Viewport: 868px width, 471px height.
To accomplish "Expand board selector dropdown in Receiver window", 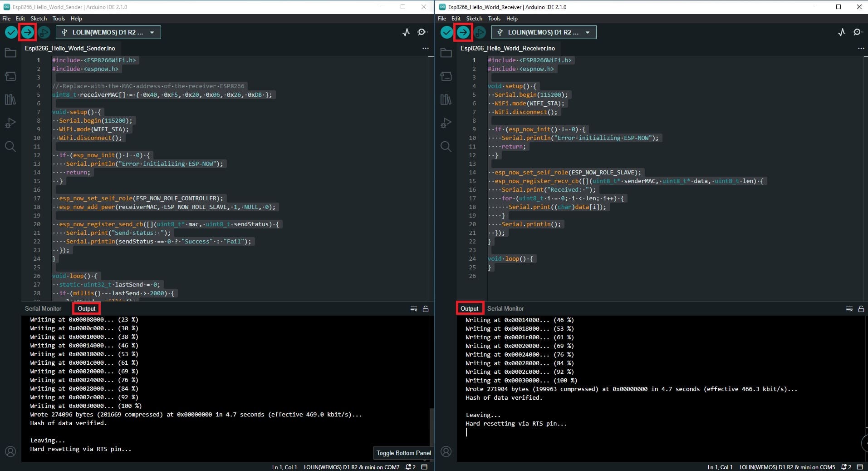I will (x=588, y=33).
